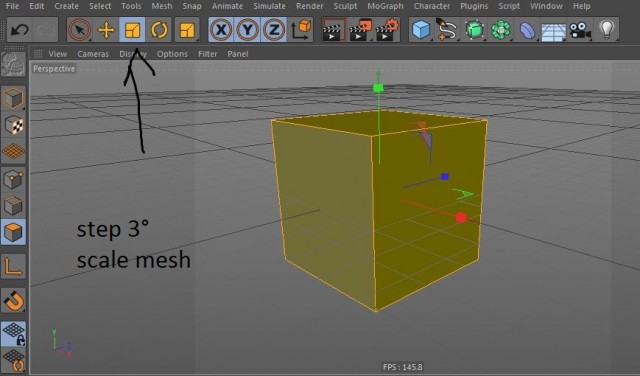
Task: Open Render Settings gear clapperboard
Action: click(387, 30)
